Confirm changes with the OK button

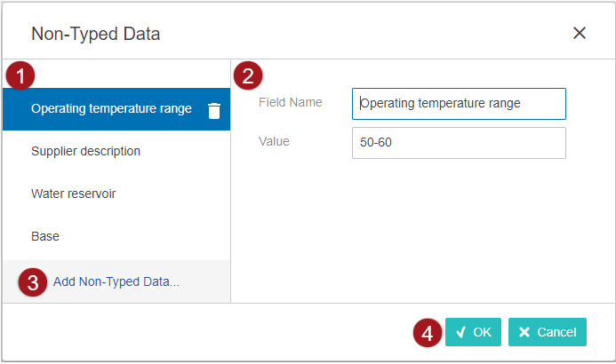473,332
